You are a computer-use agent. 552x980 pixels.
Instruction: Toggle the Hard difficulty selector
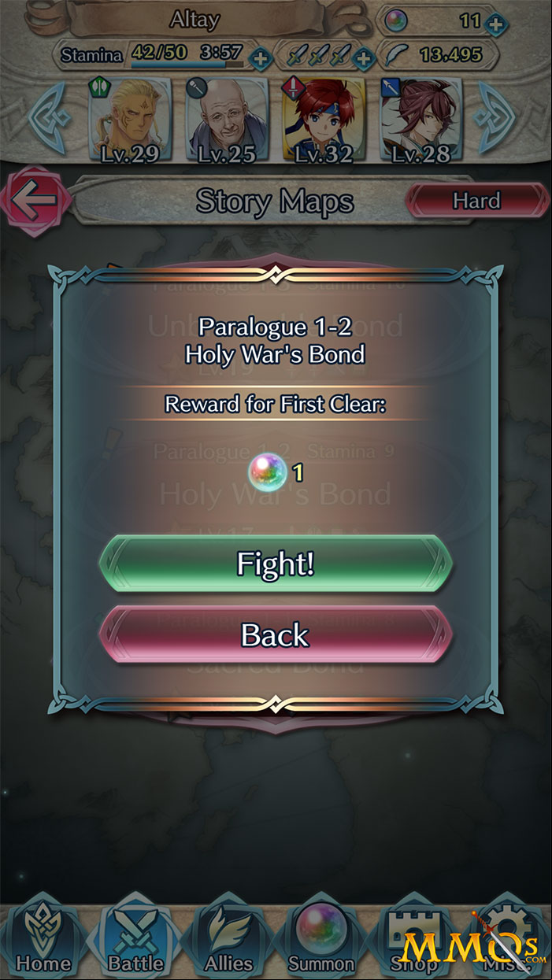476,200
